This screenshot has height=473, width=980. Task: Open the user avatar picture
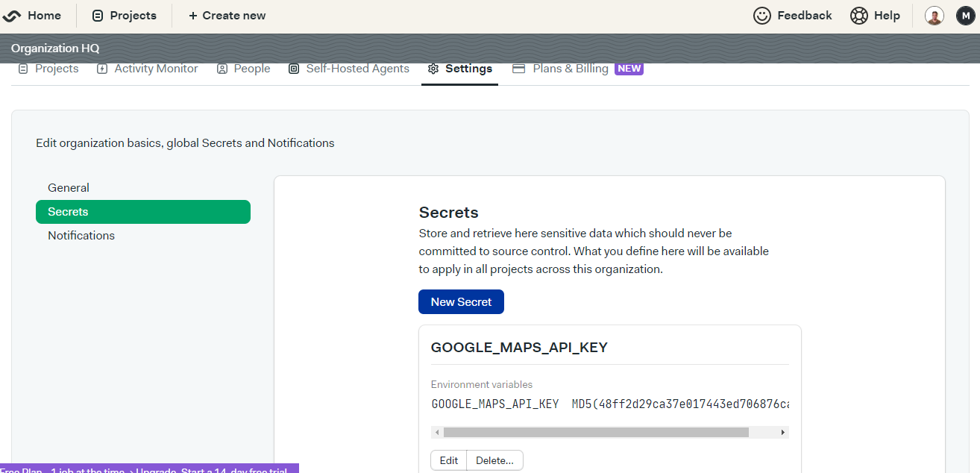pos(934,15)
